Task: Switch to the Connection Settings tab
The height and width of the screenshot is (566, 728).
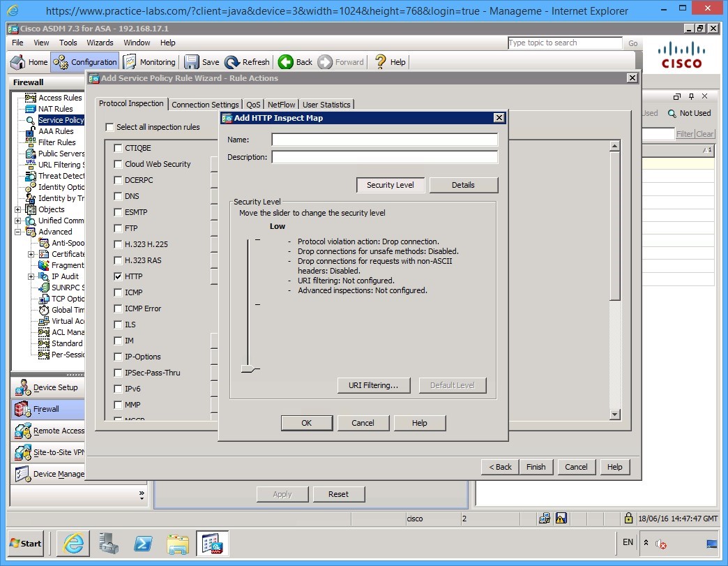Action: (x=206, y=104)
